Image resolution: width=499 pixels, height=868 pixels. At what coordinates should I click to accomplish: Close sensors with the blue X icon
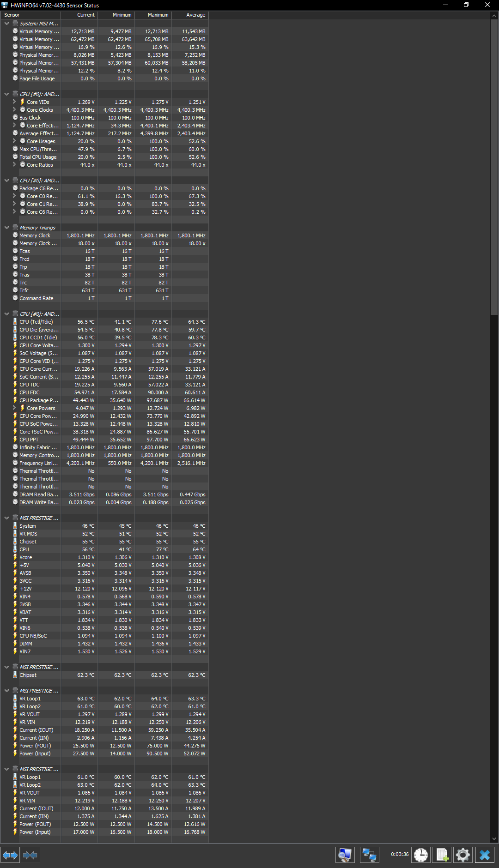tap(485, 855)
